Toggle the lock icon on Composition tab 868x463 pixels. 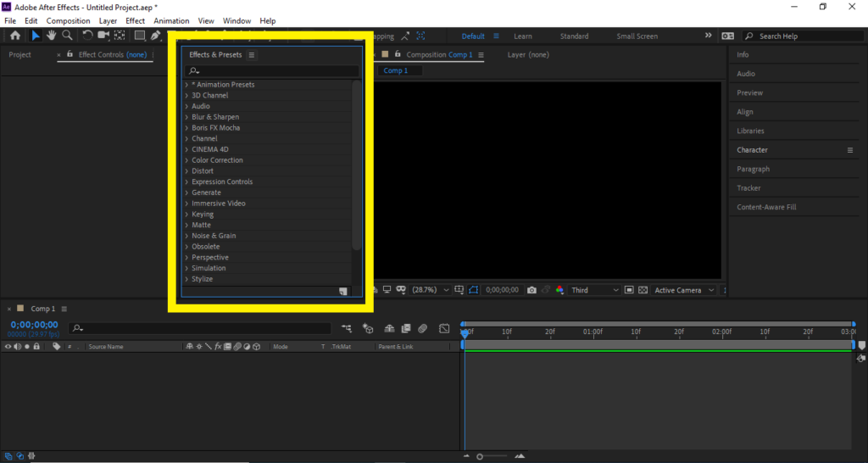click(x=398, y=54)
